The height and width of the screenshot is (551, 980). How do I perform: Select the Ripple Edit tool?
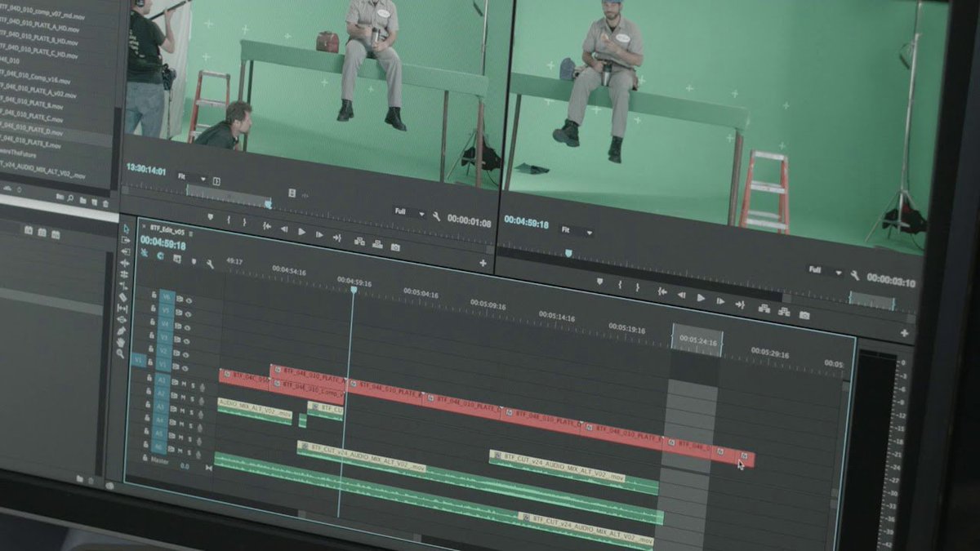pos(124,263)
